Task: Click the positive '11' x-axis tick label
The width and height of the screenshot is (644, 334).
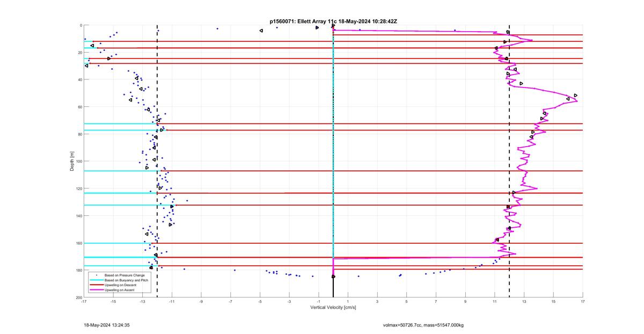Action: (494, 301)
